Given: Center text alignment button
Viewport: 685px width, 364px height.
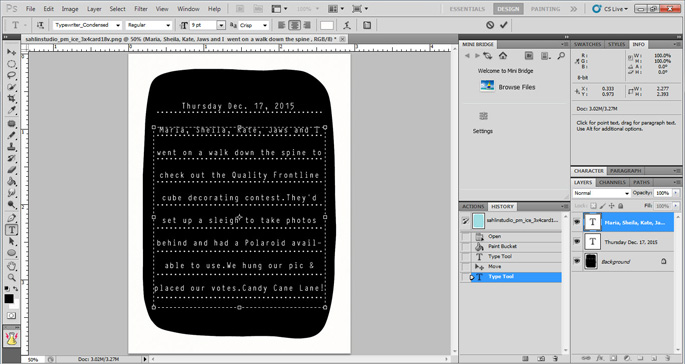Looking at the screenshot, I should 295,25.
